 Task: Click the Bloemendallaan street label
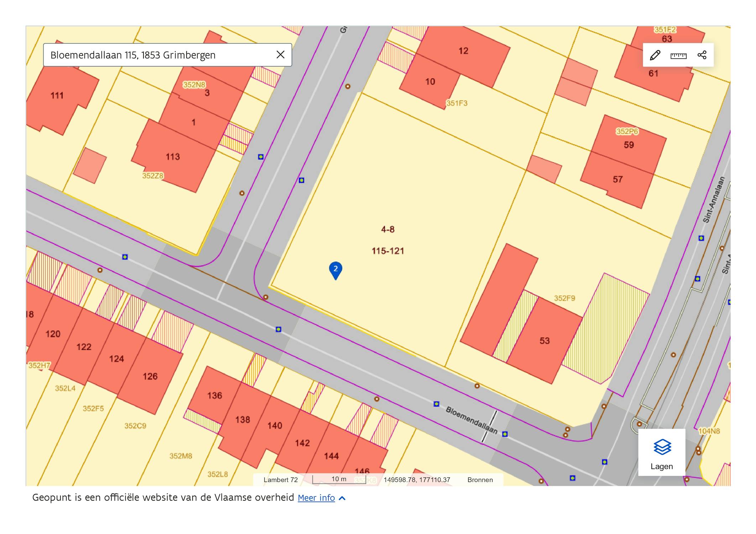[x=471, y=420]
